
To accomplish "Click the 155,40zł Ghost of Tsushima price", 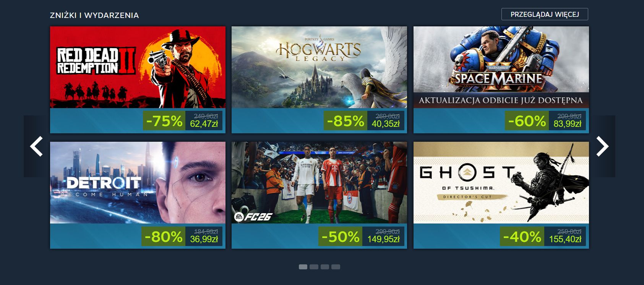I will tap(565, 239).
